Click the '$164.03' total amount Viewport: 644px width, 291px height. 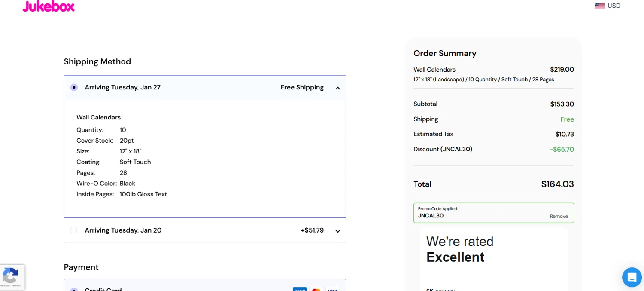557,184
